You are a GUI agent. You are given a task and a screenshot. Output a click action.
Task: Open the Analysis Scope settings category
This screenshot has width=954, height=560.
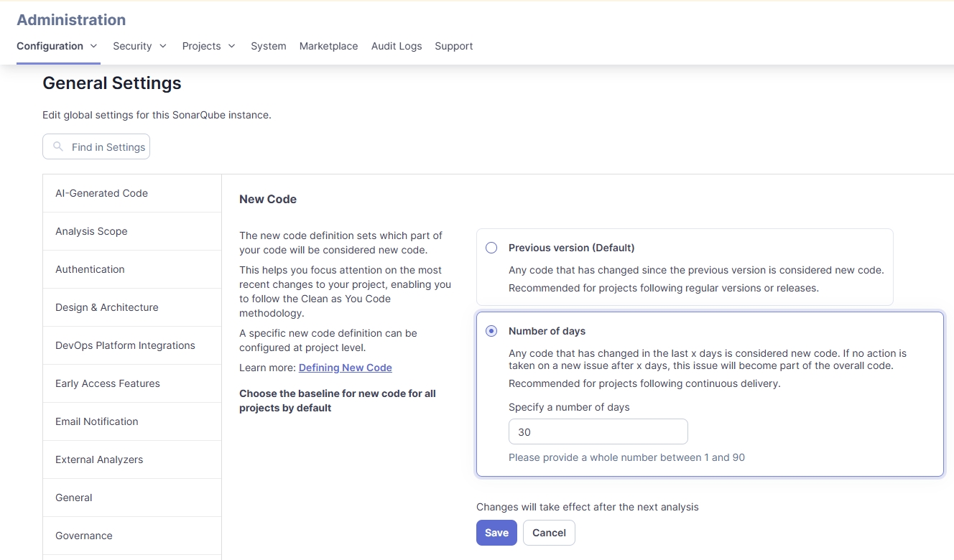[x=91, y=231]
